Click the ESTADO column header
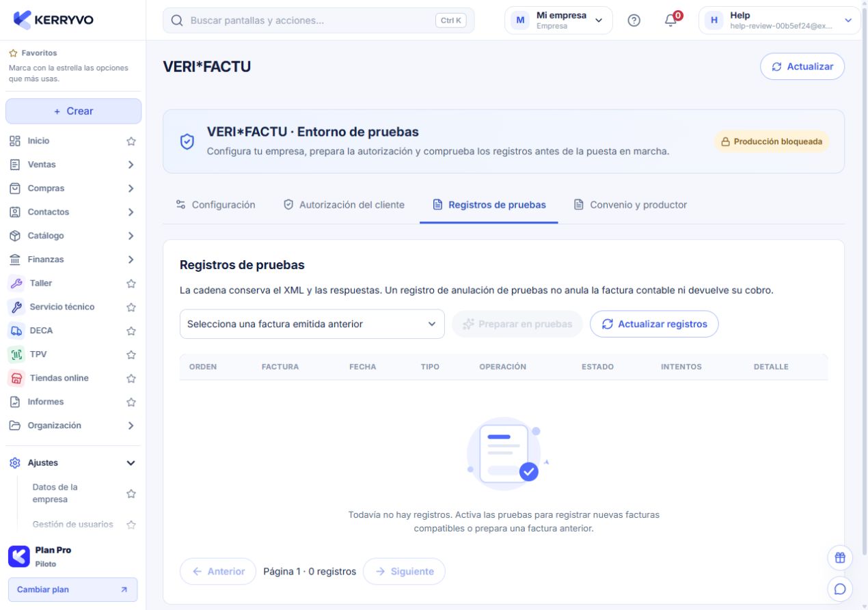Viewport: 868px width, 610px height. pyautogui.click(x=597, y=367)
